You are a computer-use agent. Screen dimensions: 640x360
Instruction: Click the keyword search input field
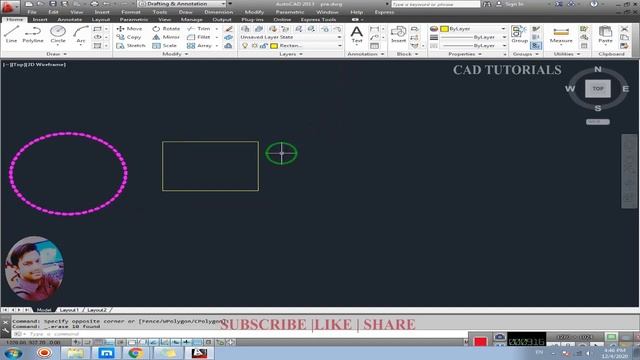tap(436, 4)
